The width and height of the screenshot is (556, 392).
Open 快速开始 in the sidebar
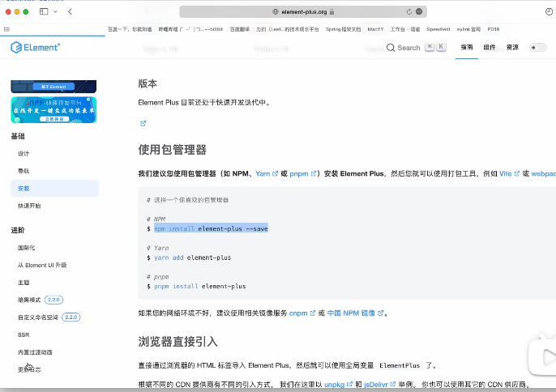29,206
